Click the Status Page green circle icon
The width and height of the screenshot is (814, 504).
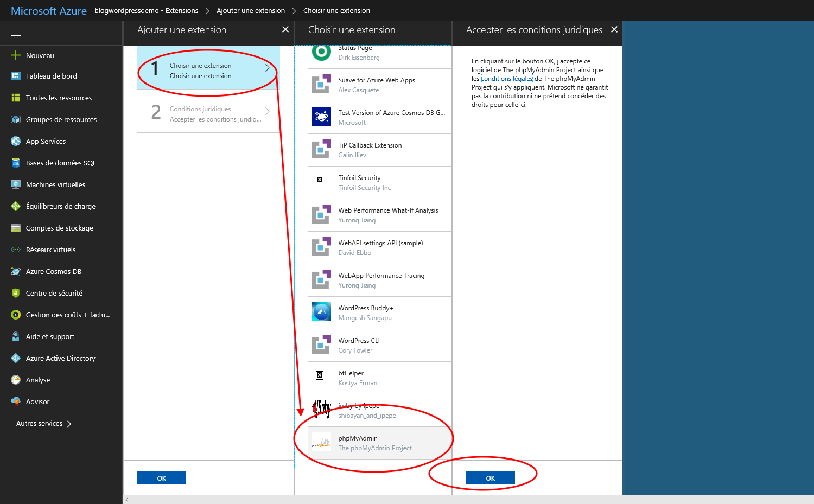click(x=321, y=53)
